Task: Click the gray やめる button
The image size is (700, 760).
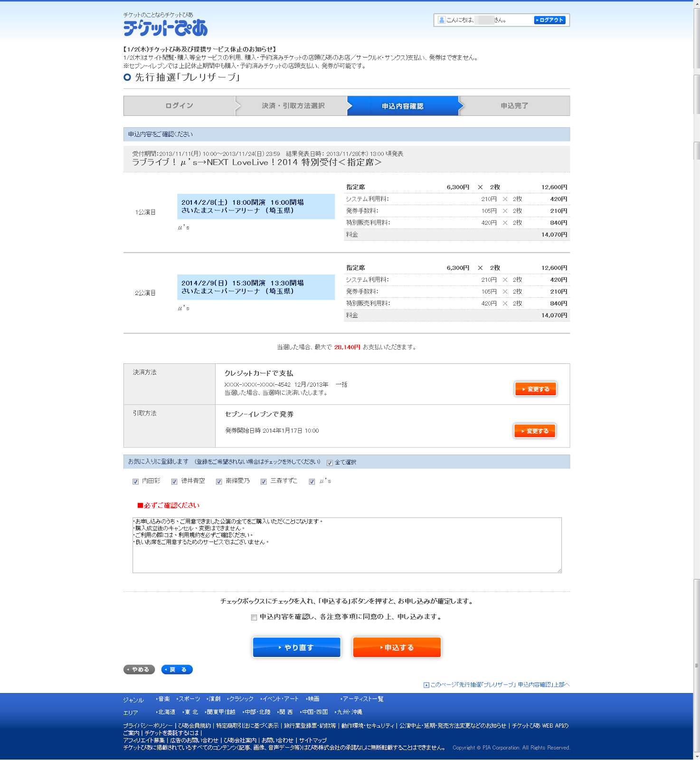Action: click(139, 670)
